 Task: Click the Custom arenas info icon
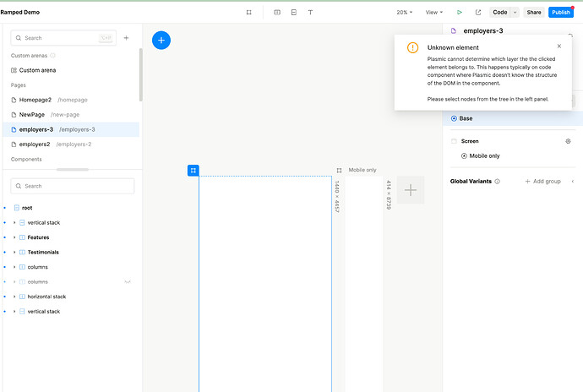(x=52, y=56)
